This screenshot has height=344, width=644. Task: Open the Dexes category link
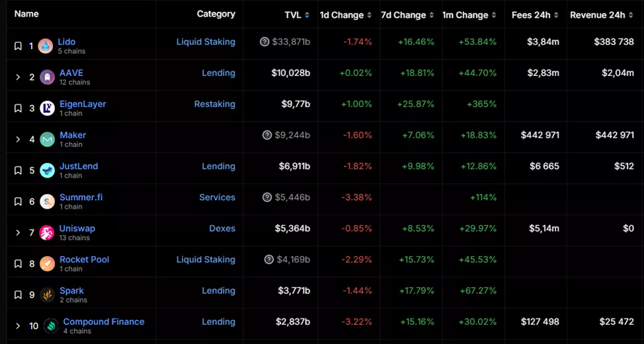pos(222,228)
